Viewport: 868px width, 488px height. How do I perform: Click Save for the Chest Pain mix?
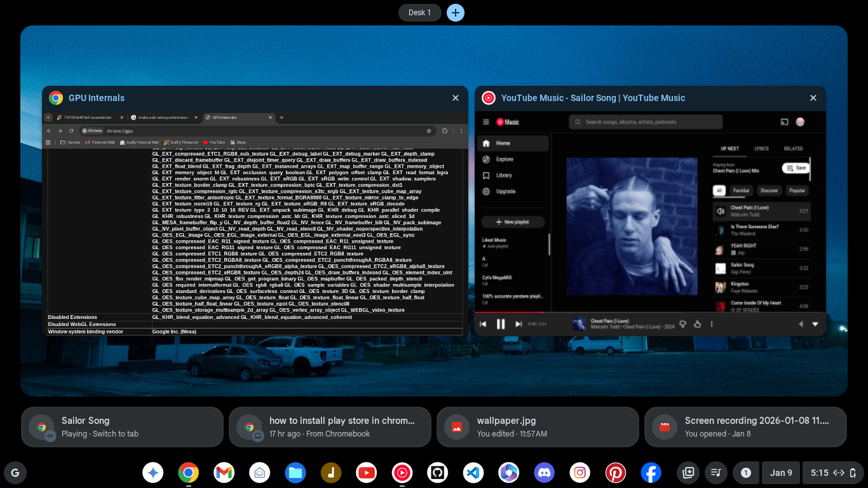pos(796,168)
